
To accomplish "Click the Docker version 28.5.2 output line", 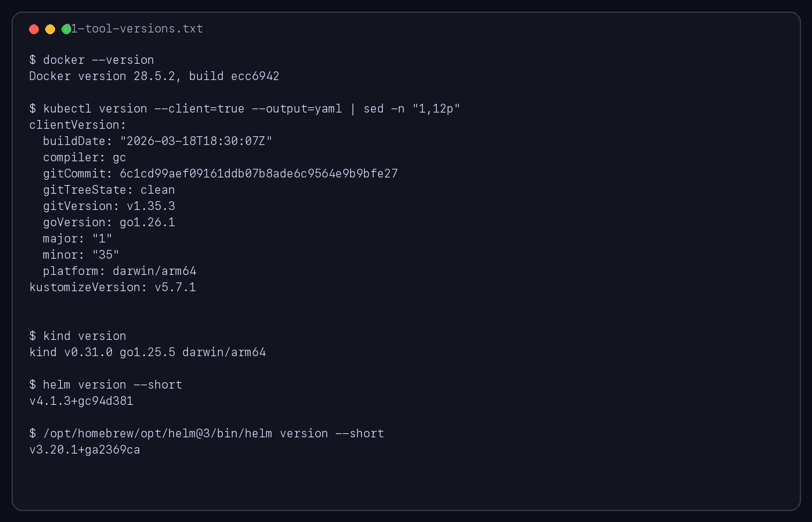I will [x=154, y=76].
